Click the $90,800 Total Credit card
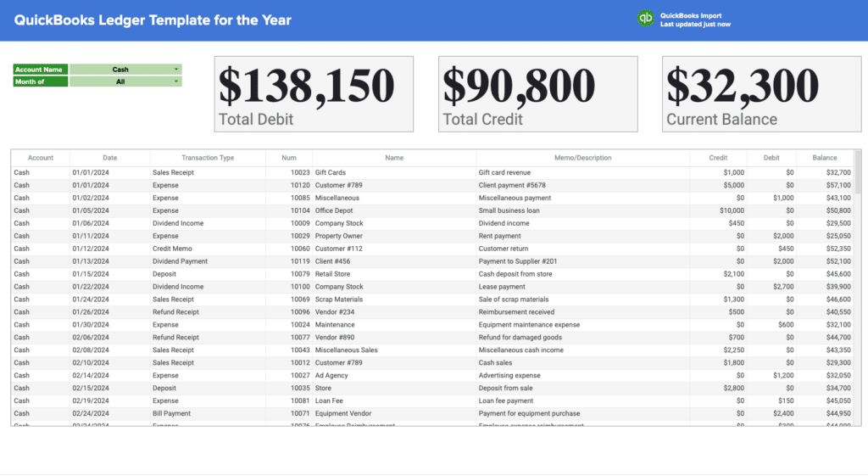 (538, 93)
